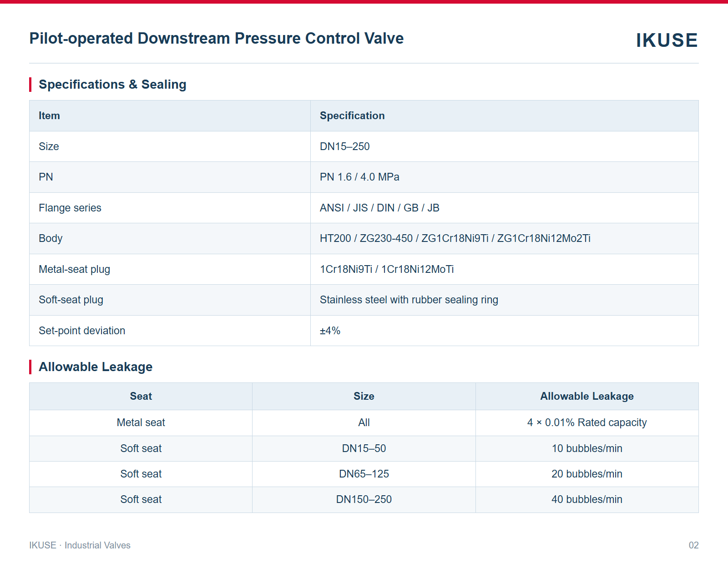Click the 'Soft-seat plug' row label

[x=71, y=300]
